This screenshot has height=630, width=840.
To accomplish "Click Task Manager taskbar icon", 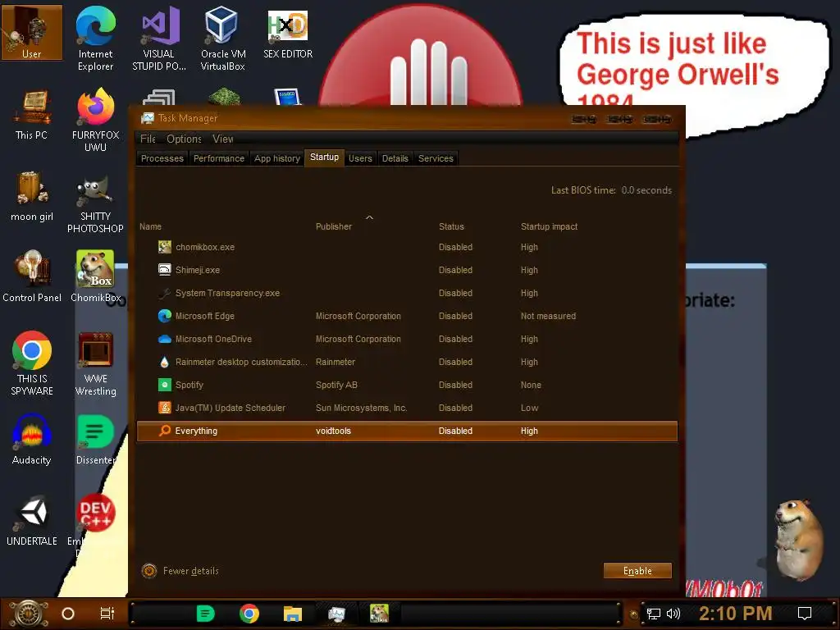I will coord(336,614).
